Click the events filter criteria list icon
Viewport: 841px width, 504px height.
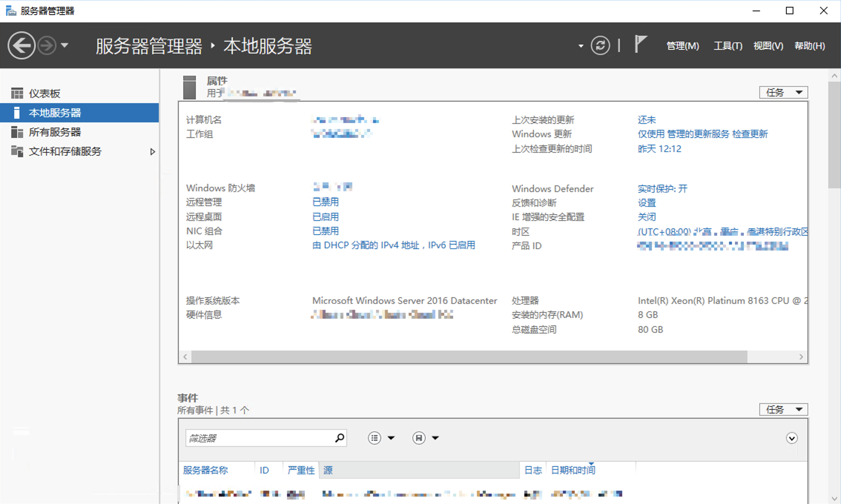click(x=375, y=438)
